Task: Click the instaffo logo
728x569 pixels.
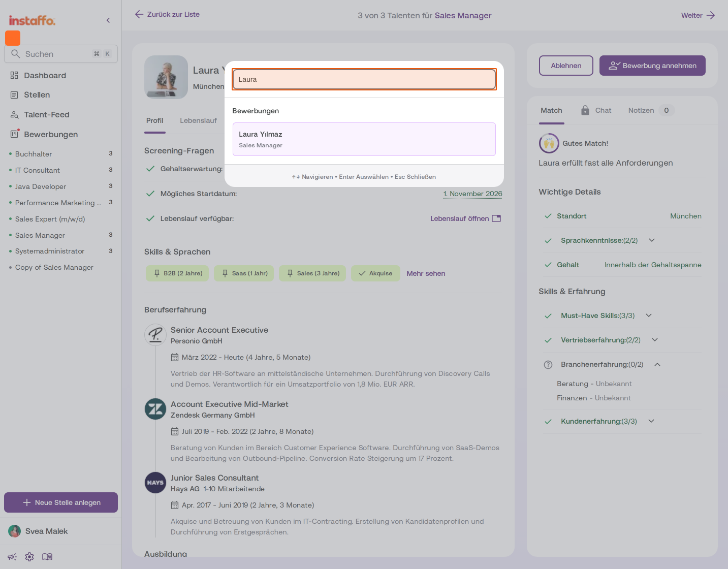Action: tap(32, 20)
